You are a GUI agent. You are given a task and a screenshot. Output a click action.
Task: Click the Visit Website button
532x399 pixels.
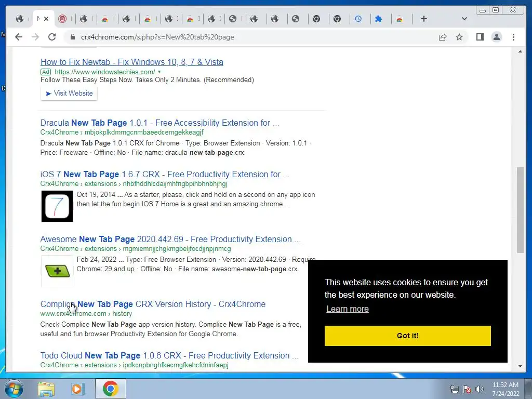point(69,94)
